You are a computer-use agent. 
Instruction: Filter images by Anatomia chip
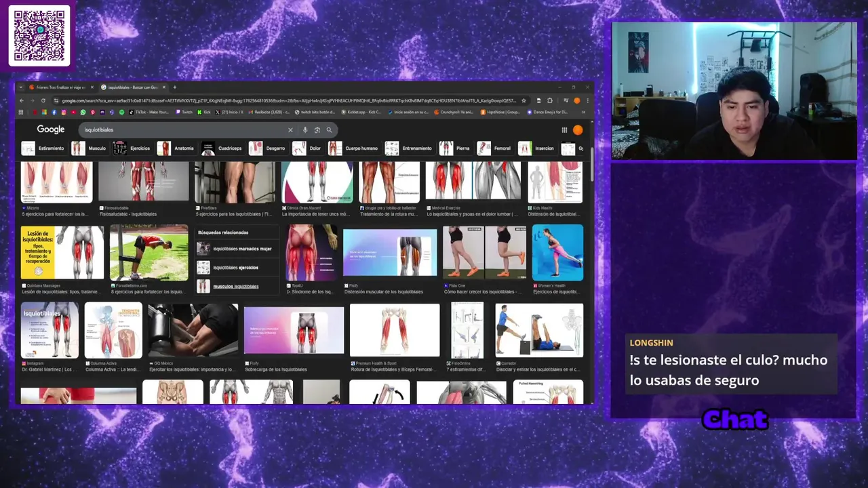pos(176,148)
